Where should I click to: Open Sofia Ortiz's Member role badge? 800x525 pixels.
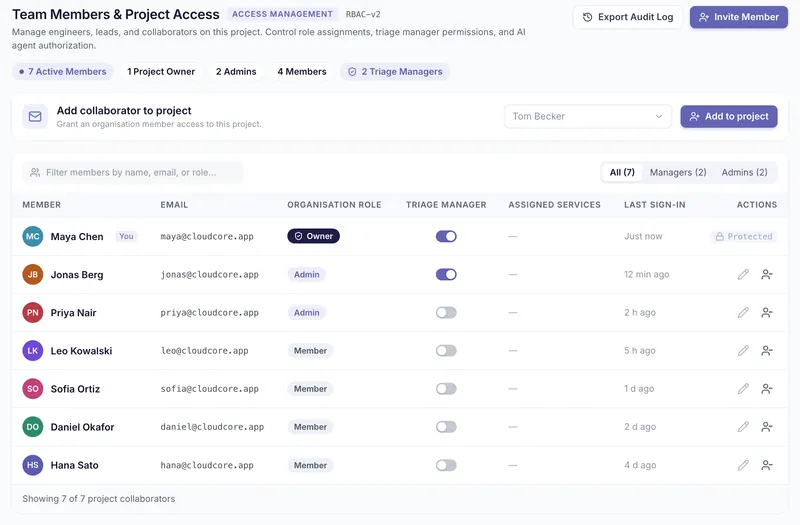pyautogui.click(x=310, y=389)
